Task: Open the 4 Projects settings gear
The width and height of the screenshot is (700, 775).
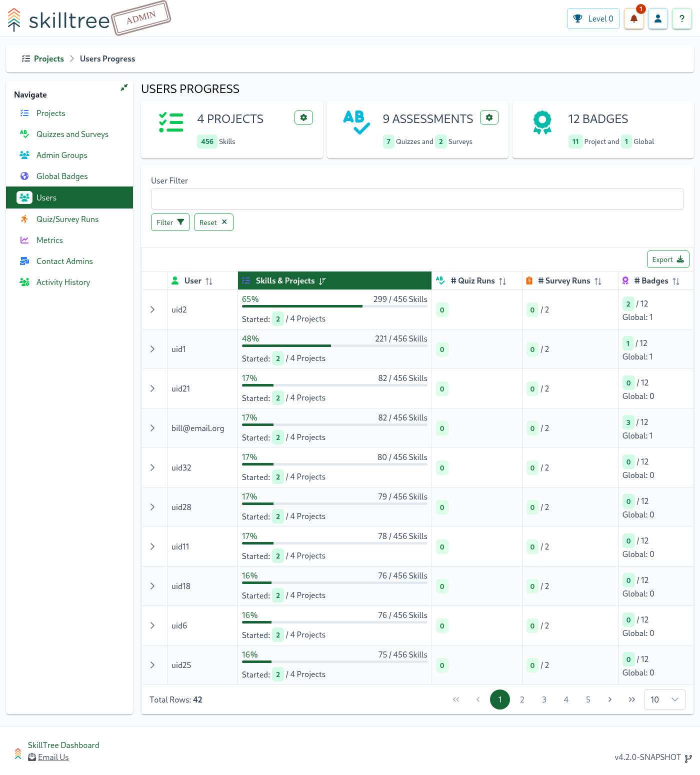Action: 303,117
